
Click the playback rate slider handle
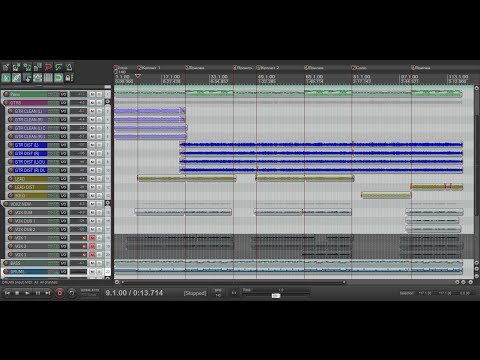coord(276,296)
